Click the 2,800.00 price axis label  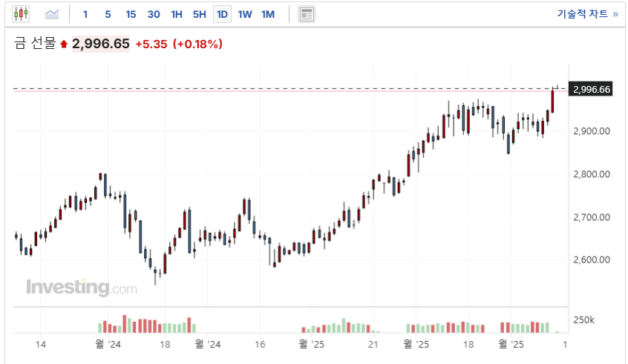(x=592, y=174)
